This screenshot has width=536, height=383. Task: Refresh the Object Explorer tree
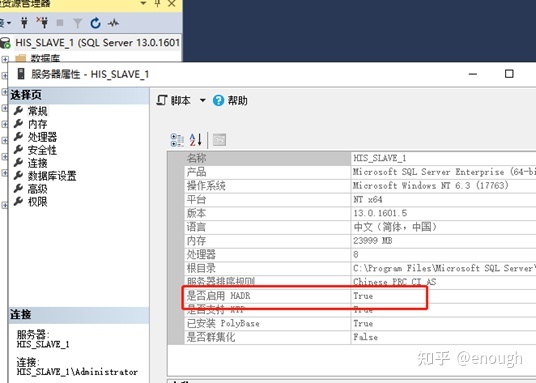point(95,23)
